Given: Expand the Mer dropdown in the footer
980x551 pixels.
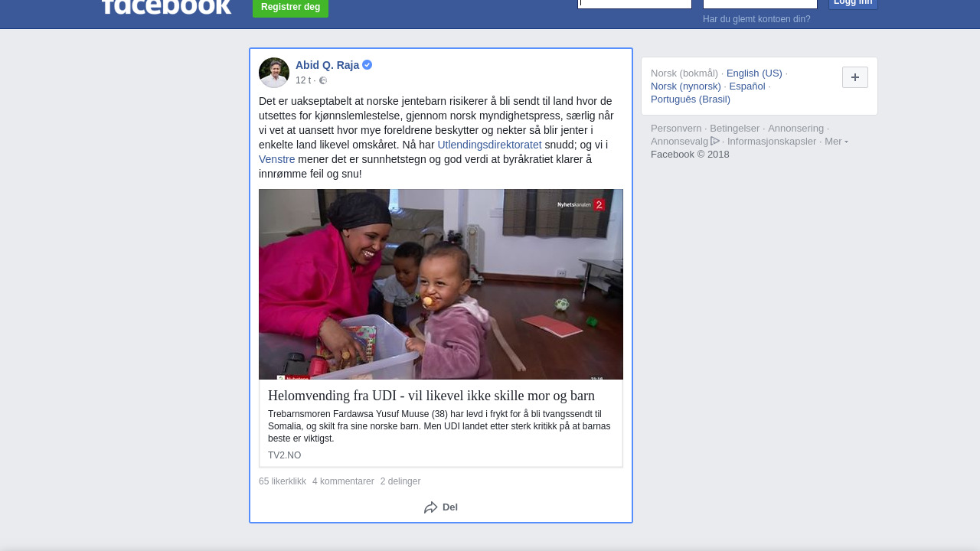Looking at the screenshot, I should pyautogui.click(x=836, y=142).
